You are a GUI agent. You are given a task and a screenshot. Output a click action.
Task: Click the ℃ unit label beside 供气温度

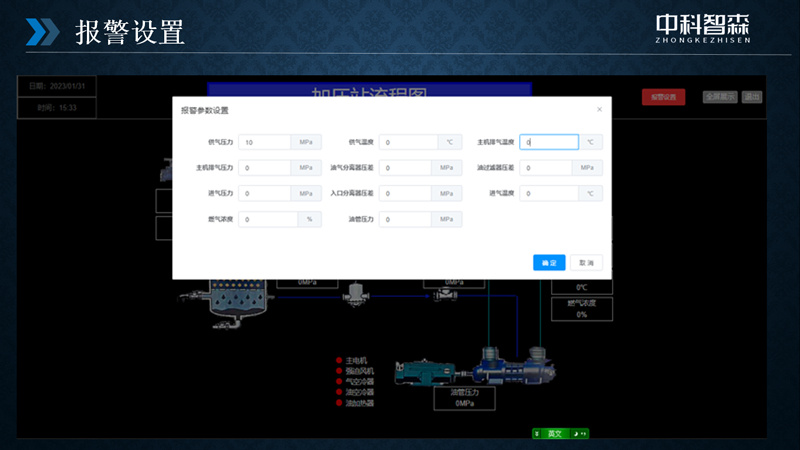(x=449, y=142)
